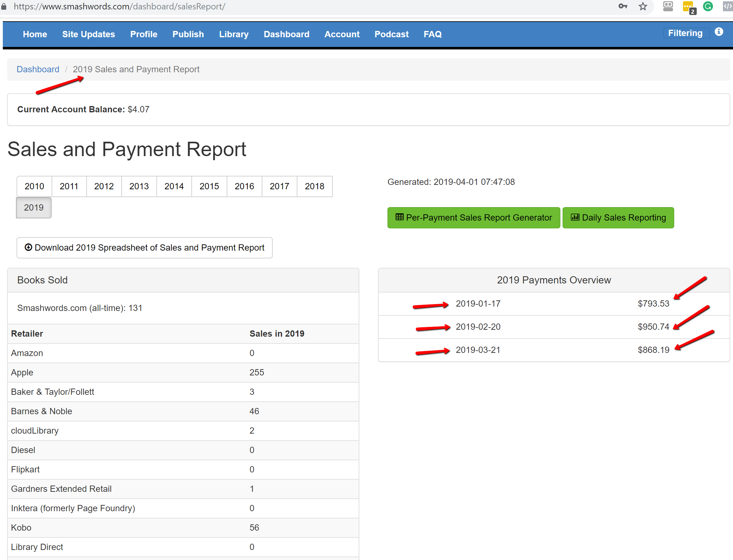Click the Flipkart retailer row
The image size is (733, 560).
tap(183, 470)
